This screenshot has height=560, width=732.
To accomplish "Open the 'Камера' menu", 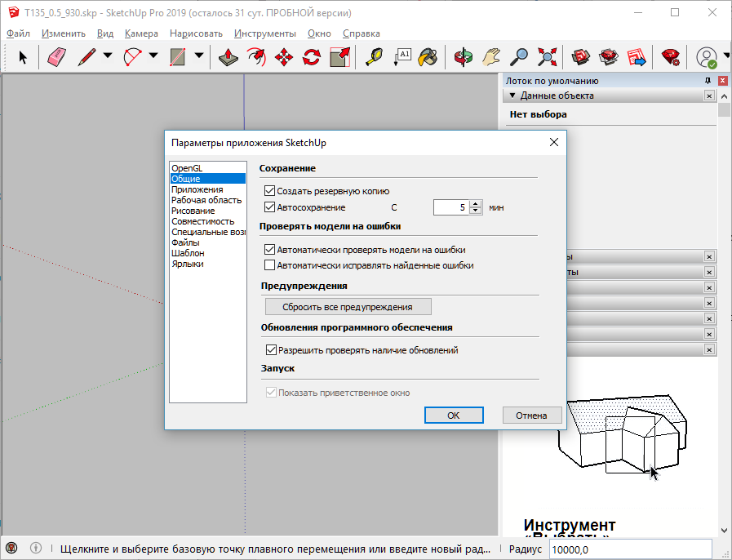I will 141,33.
